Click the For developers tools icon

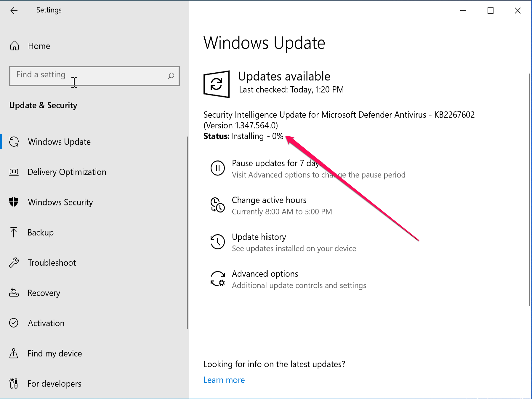(14, 383)
